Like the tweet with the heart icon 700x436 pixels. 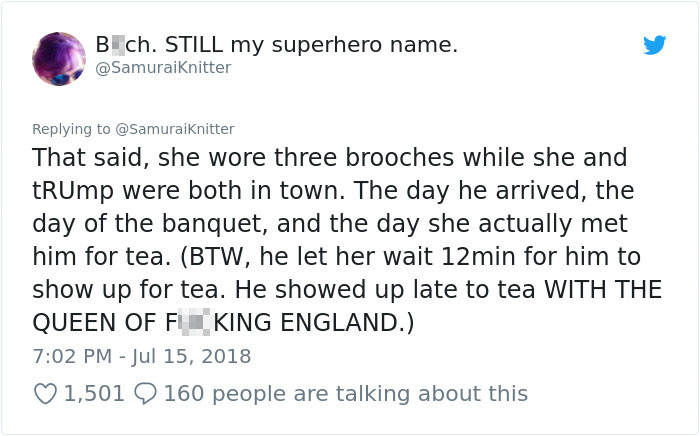coord(45,394)
